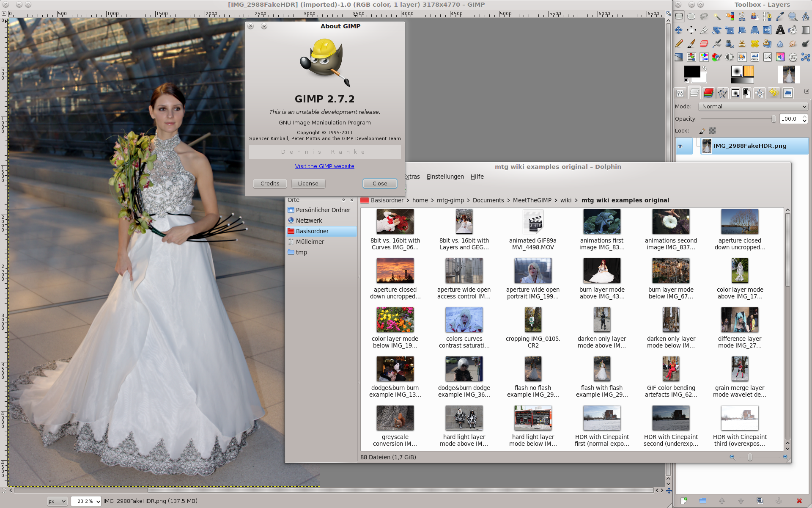Open the zoom percentage dropdown
Viewport: 812px width, 508px height.
tap(98, 501)
